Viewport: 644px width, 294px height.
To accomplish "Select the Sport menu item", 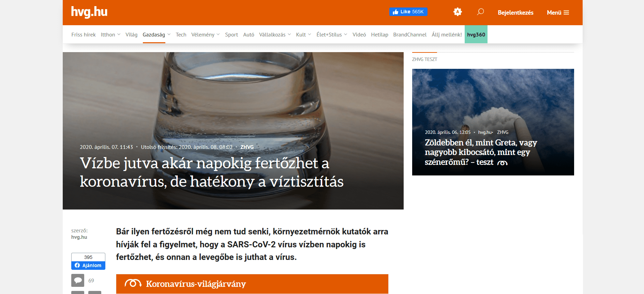I will click(x=231, y=35).
